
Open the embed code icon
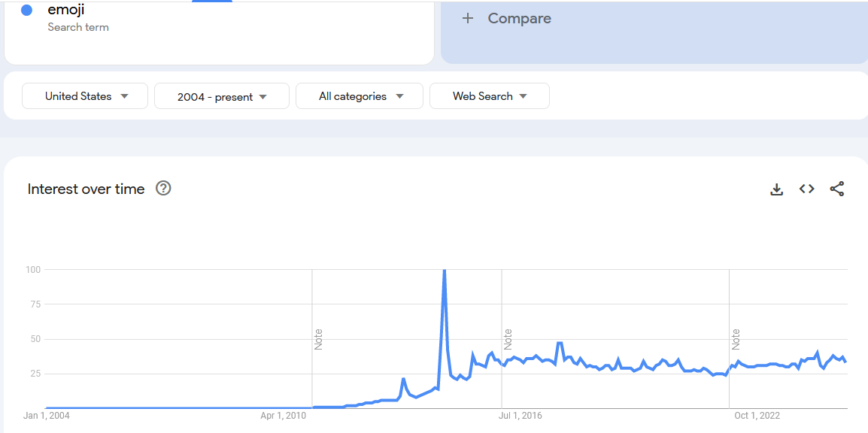coord(806,189)
